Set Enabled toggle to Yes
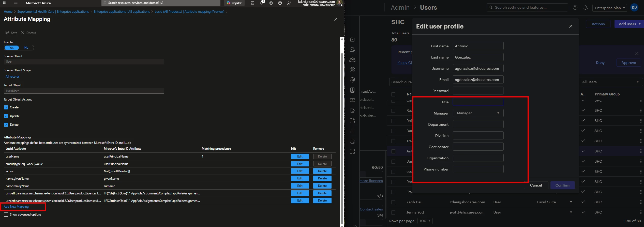The image size is (644, 227). (11, 48)
